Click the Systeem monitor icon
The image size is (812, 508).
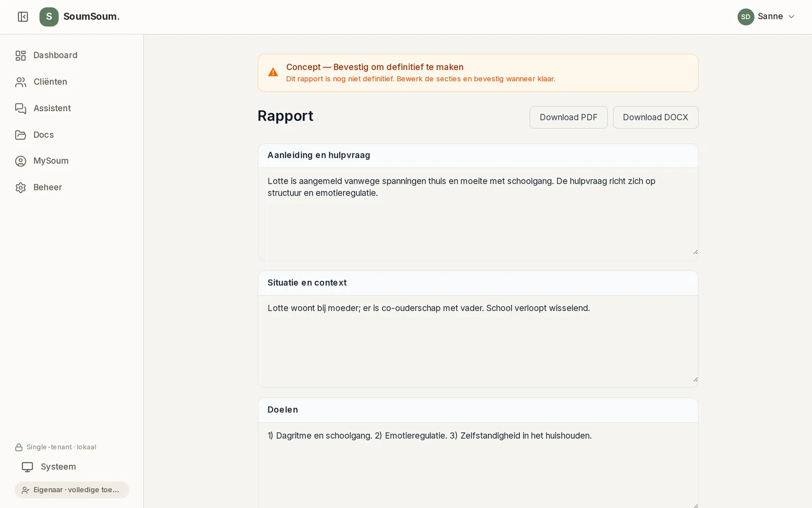tap(27, 467)
